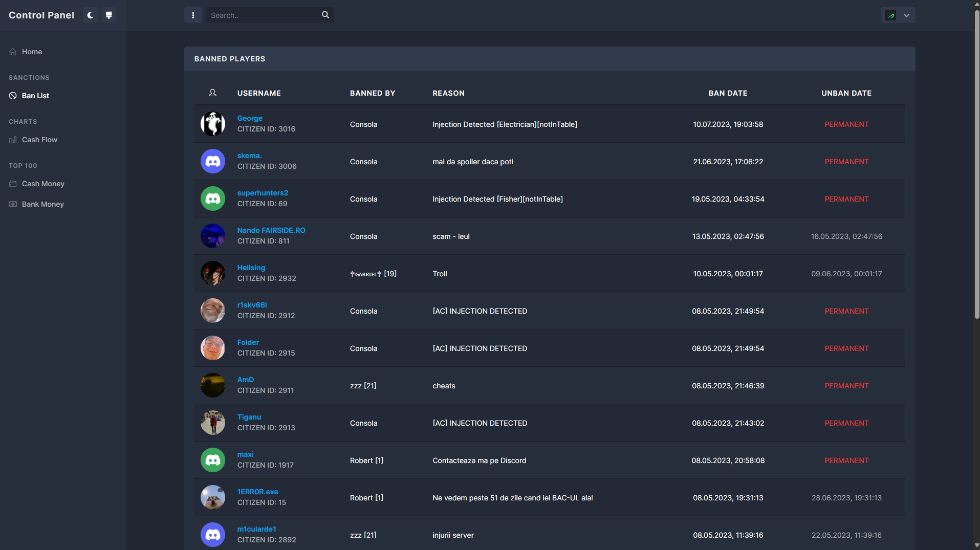980x550 pixels.
Task: Click the Hellsing banned player's avatar
Action: click(212, 273)
